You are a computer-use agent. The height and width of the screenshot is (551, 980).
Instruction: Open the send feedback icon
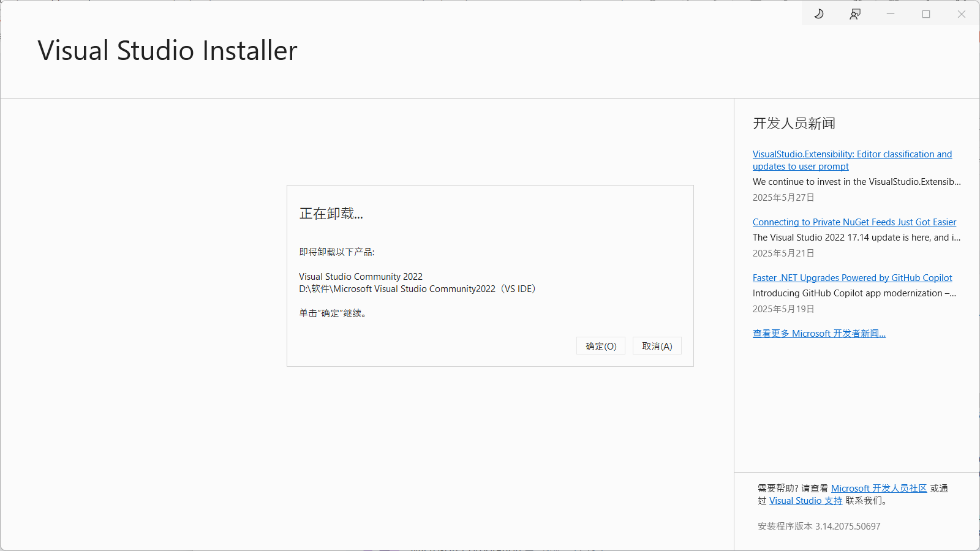pyautogui.click(x=855, y=13)
